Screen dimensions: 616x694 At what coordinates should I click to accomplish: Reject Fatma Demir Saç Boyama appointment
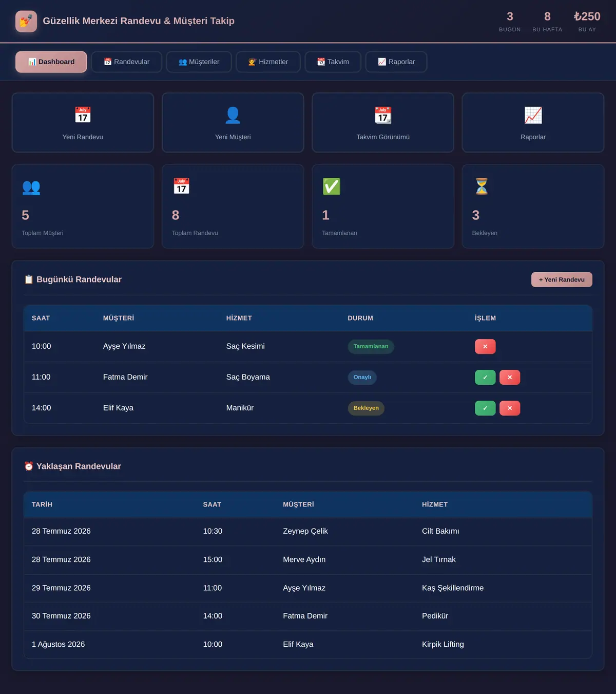point(510,378)
